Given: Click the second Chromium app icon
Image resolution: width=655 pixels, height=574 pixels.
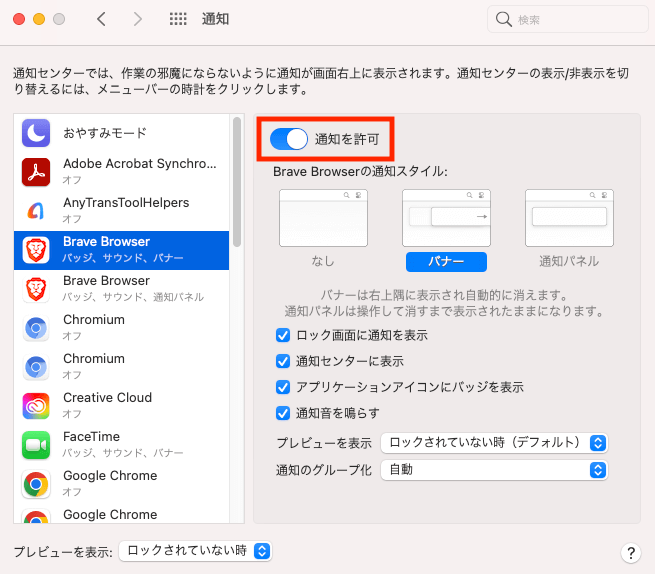Looking at the screenshot, I should (36, 367).
